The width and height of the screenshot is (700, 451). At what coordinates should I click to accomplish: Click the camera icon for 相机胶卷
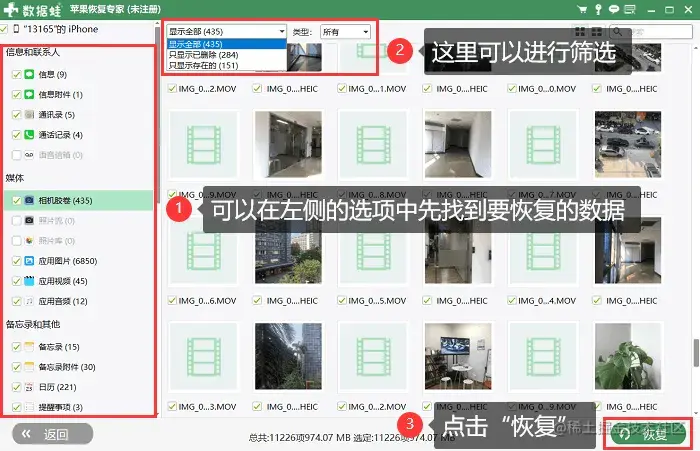[29, 200]
